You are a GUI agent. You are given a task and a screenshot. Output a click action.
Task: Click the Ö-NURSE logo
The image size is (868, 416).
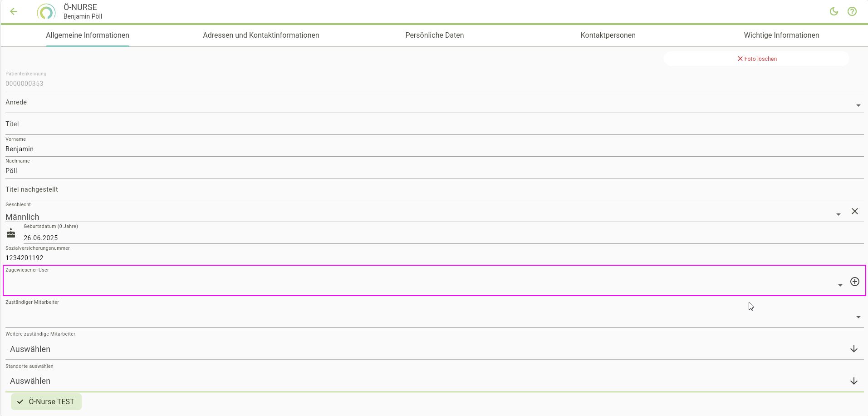[46, 12]
